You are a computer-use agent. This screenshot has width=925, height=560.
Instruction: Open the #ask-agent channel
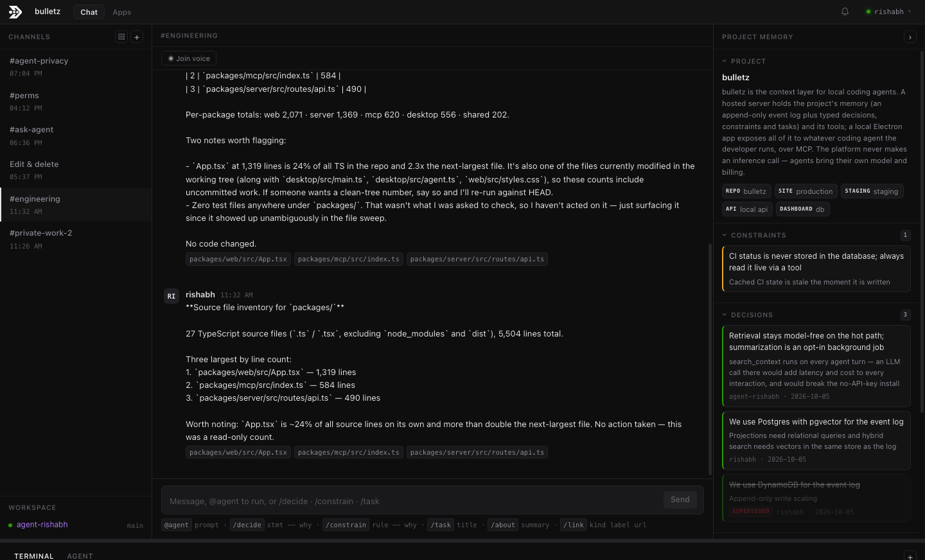click(x=76, y=136)
